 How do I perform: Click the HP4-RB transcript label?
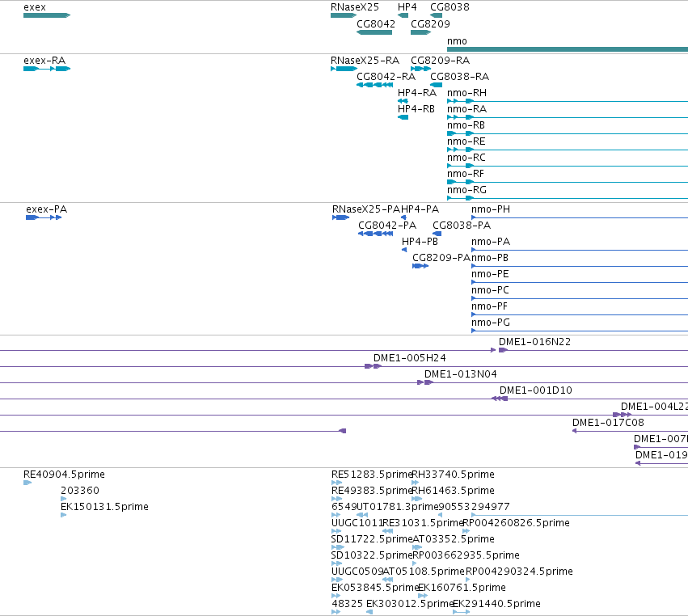pyautogui.click(x=416, y=109)
